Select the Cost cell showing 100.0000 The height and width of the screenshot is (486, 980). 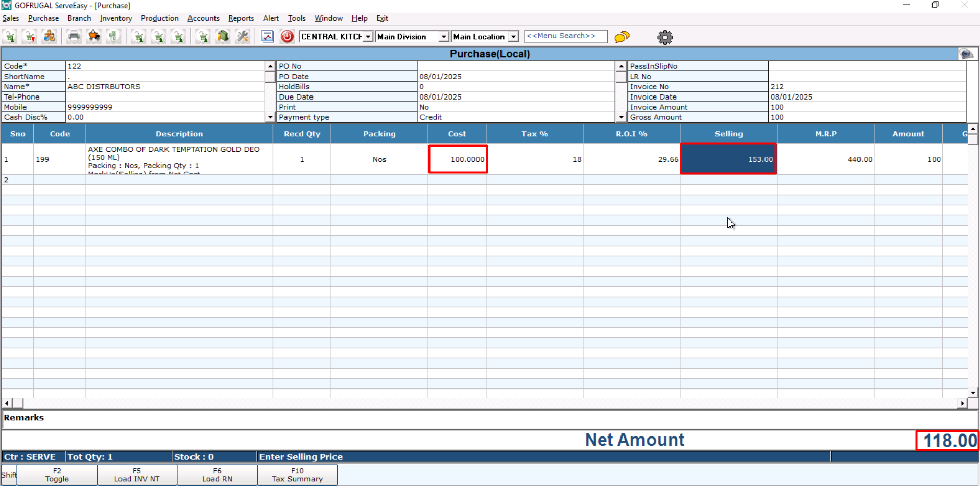click(x=458, y=159)
